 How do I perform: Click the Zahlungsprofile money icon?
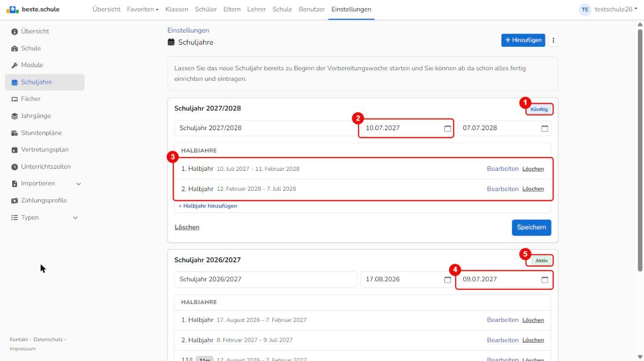tap(14, 200)
